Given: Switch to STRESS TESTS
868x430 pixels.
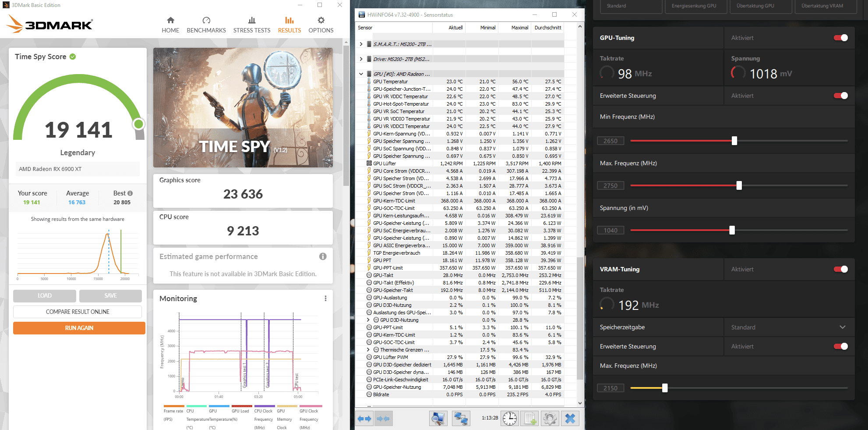Looking at the screenshot, I should pos(252,25).
